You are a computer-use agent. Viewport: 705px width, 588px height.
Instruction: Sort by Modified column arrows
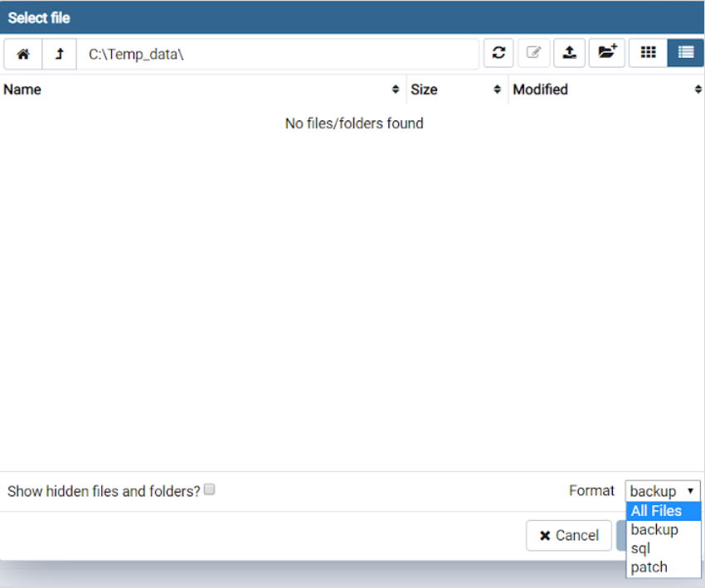pos(698,90)
